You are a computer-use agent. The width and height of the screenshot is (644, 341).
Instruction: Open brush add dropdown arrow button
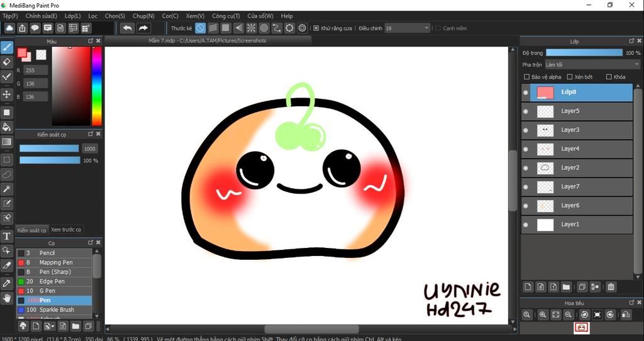(50, 326)
